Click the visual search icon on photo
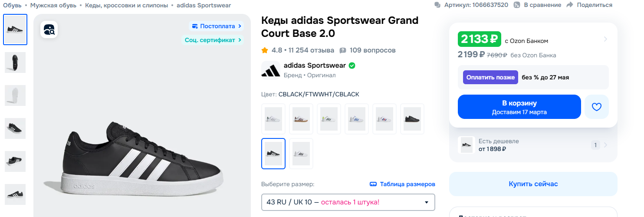The image size is (644, 217). point(49,30)
